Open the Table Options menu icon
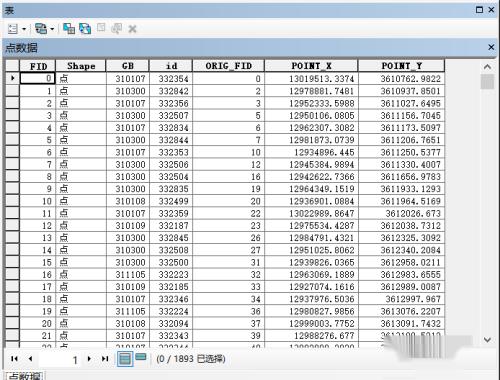Image resolution: width=500 pixels, height=380 pixels. tap(13, 29)
